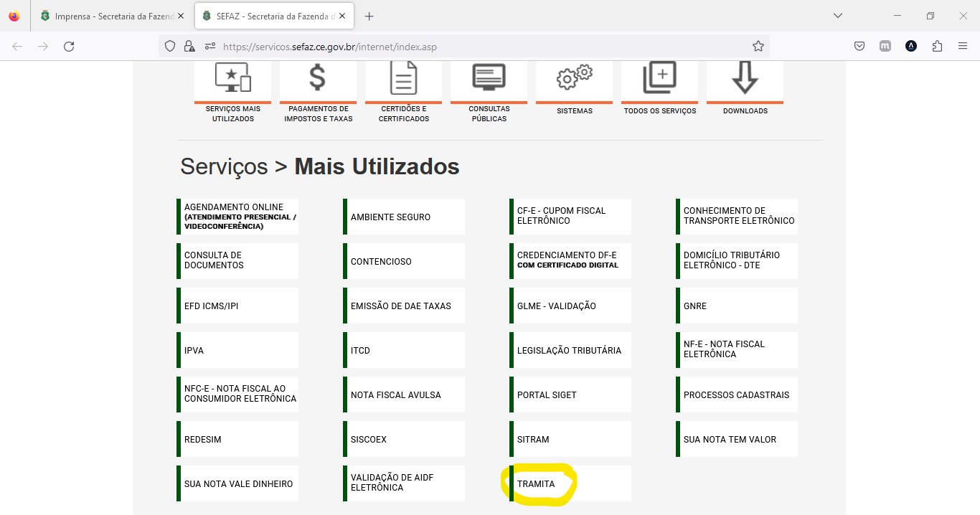The width and height of the screenshot is (980, 515).
Task: Click the Serviços Mais Utilizados monitor icon
Action: click(232, 78)
